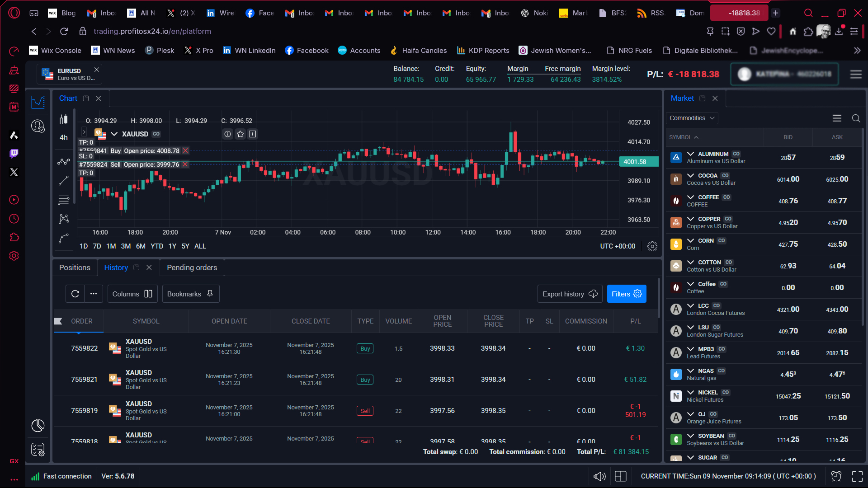
Task: Open the Filters button
Action: [x=627, y=294]
